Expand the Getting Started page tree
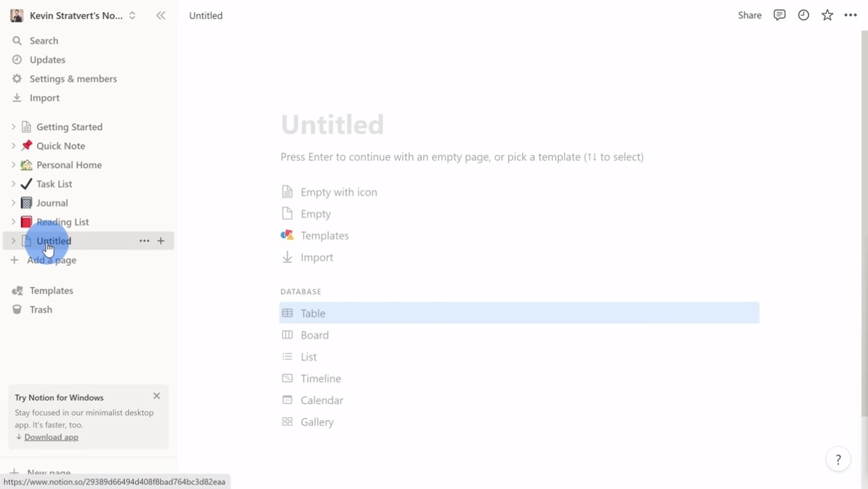This screenshot has width=868, height=489. pos(13,126)
